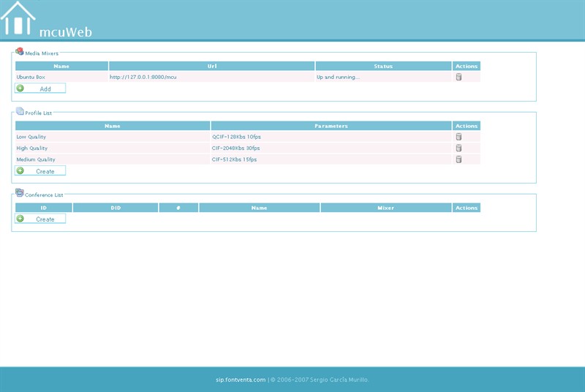Create a new profile
The image size is (585, 392).
pyautogui.click(x=40, y=171)
